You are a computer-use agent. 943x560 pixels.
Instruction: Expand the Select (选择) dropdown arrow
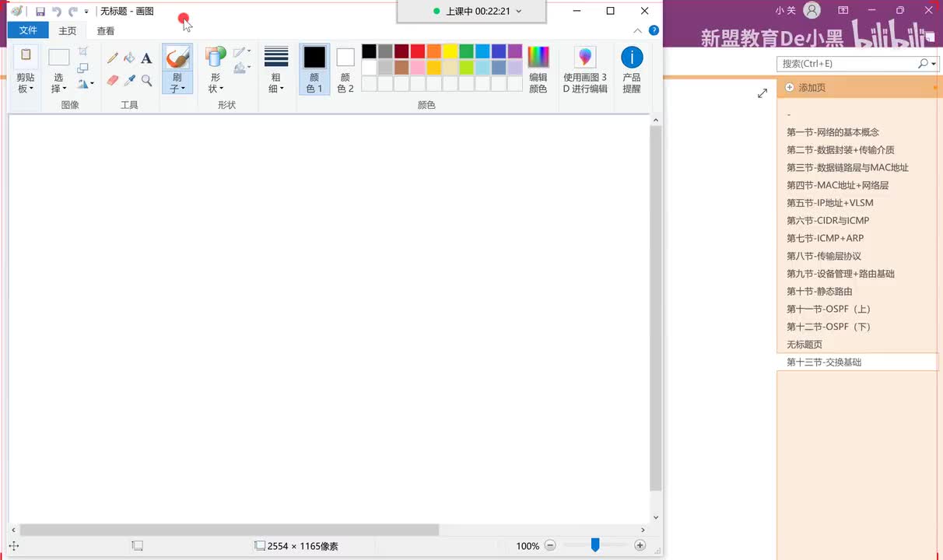[x=65, y=89]
